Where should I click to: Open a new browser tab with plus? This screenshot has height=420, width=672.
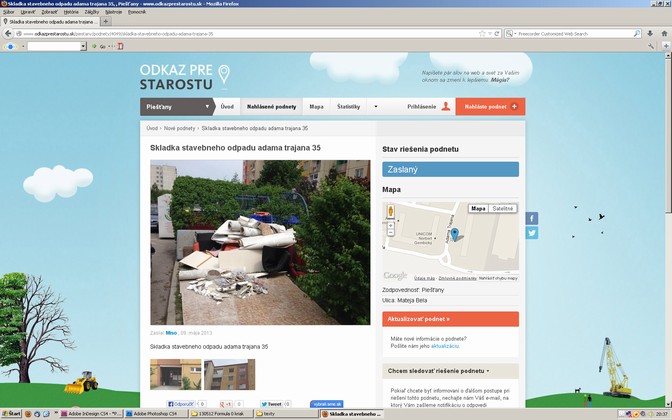pos(106,21)
